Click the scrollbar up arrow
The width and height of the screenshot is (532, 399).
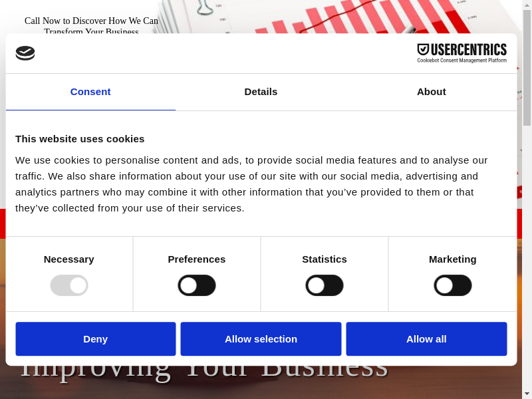pos(527,5)
